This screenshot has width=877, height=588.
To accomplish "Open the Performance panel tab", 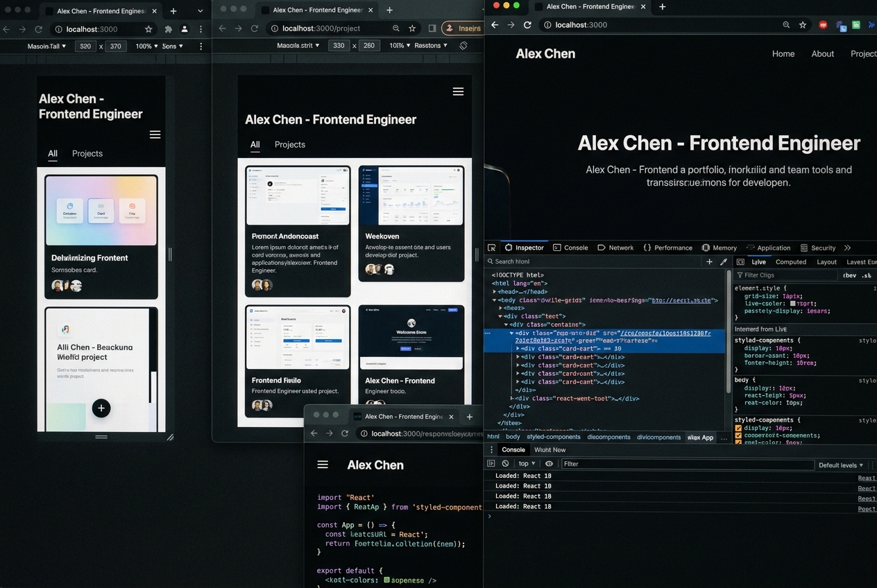I will coord(668,248).
